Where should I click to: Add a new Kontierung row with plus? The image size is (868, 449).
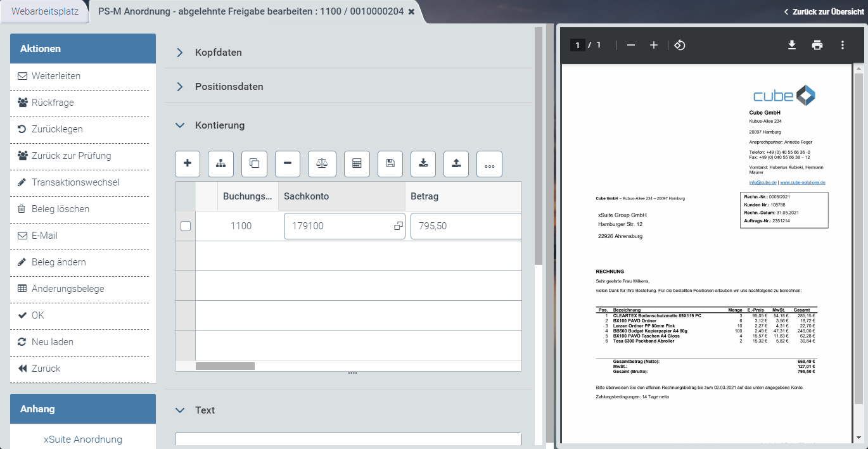click(188, 163)
